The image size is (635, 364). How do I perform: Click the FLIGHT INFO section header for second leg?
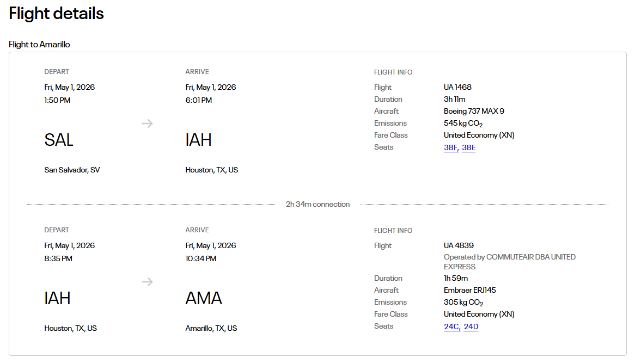point(393,230)
